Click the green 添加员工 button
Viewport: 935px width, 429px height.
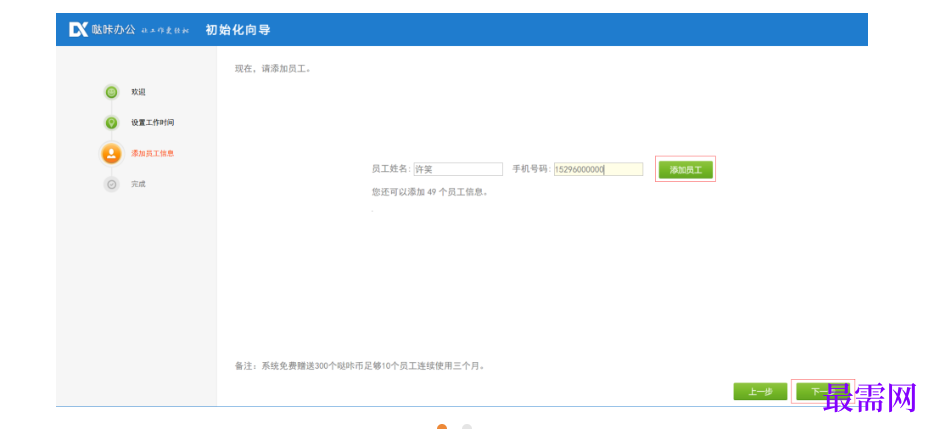click(x=685, y=169)
